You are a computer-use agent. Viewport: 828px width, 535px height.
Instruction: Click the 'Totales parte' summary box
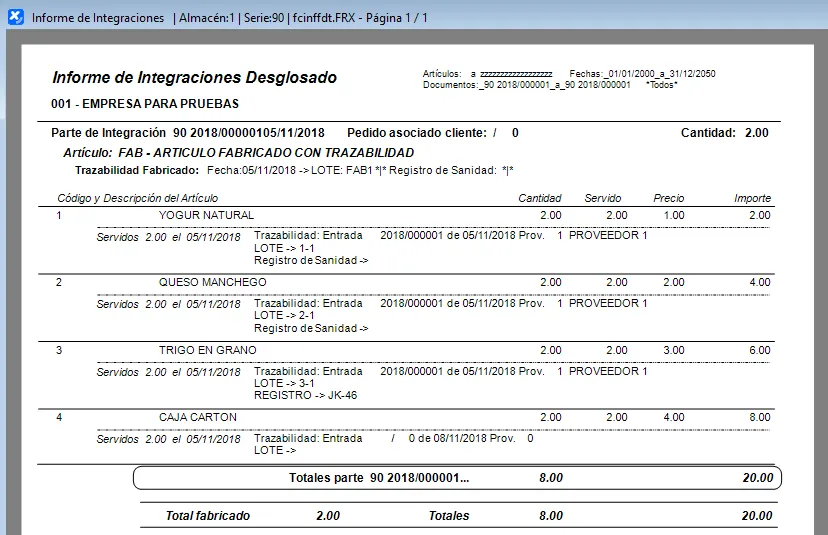(x=457, y=478)
